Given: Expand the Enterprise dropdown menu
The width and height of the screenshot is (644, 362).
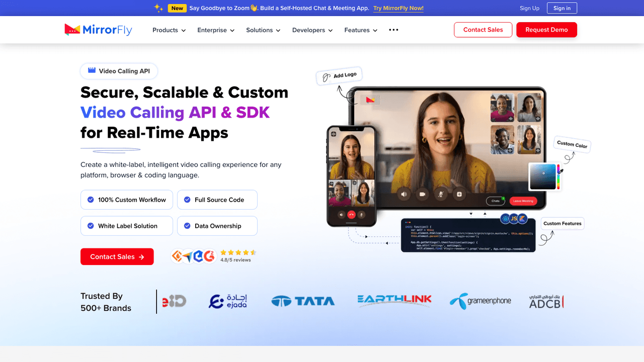Looking at the screenshot, I should tap(216, 30).
